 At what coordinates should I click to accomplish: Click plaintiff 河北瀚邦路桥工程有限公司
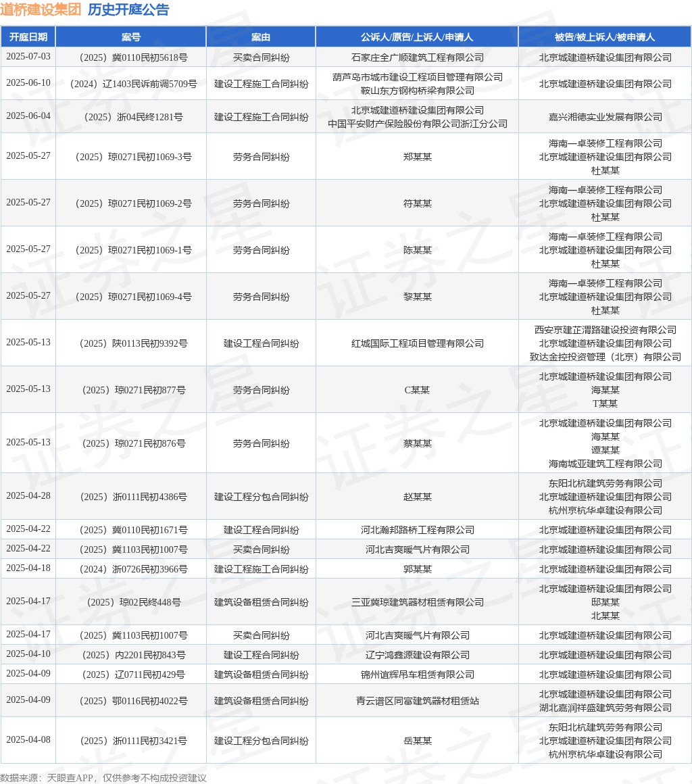point(418,530)
